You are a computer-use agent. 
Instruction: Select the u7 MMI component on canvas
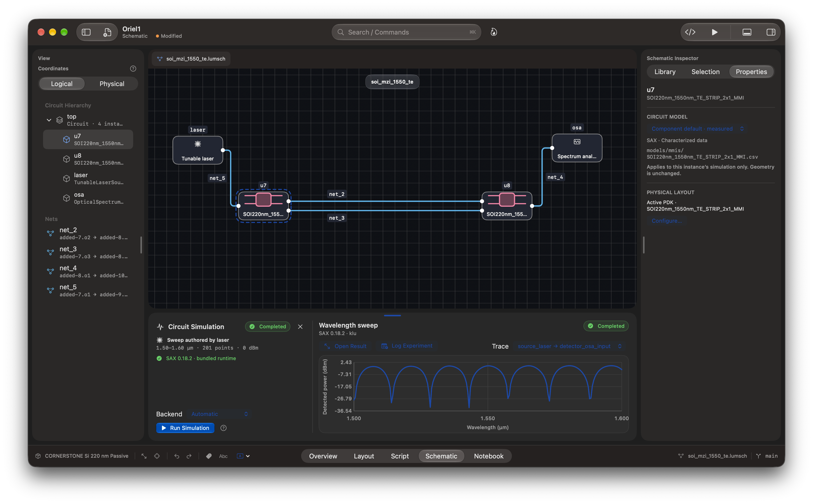263,206
